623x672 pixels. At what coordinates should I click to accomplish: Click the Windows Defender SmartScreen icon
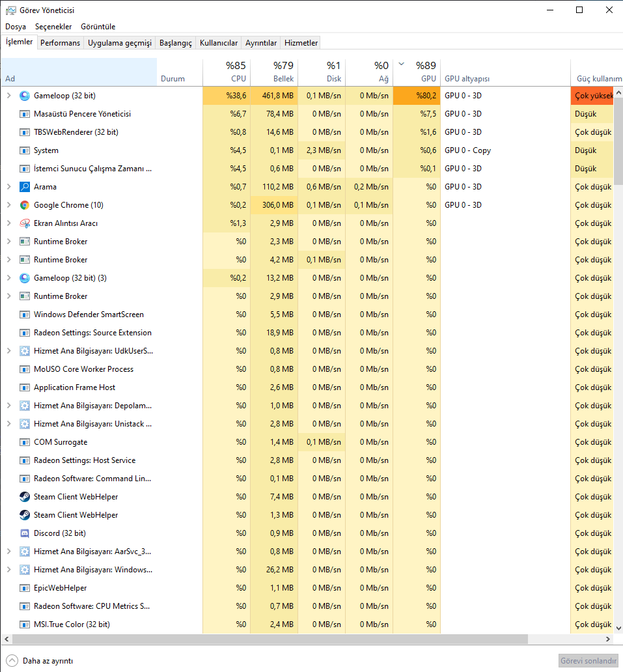tap(25, 315)
